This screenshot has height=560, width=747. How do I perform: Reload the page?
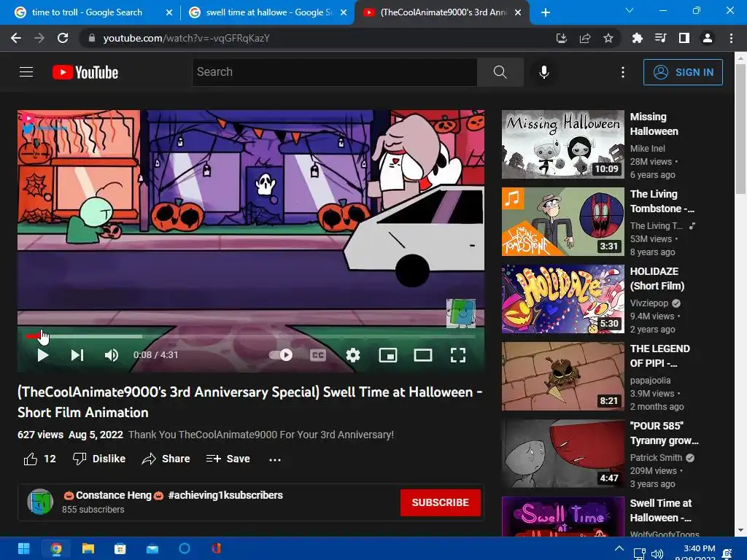(x=63, y=38)
